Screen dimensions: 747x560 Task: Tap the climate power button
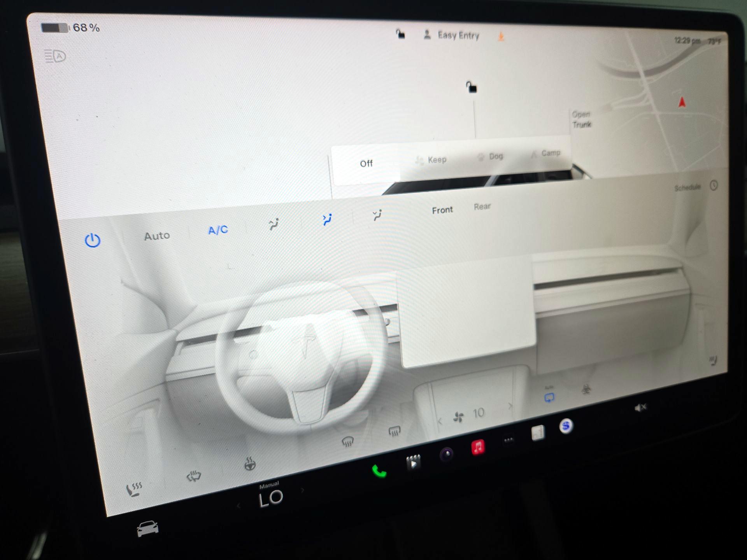click(x=93, y=240)
